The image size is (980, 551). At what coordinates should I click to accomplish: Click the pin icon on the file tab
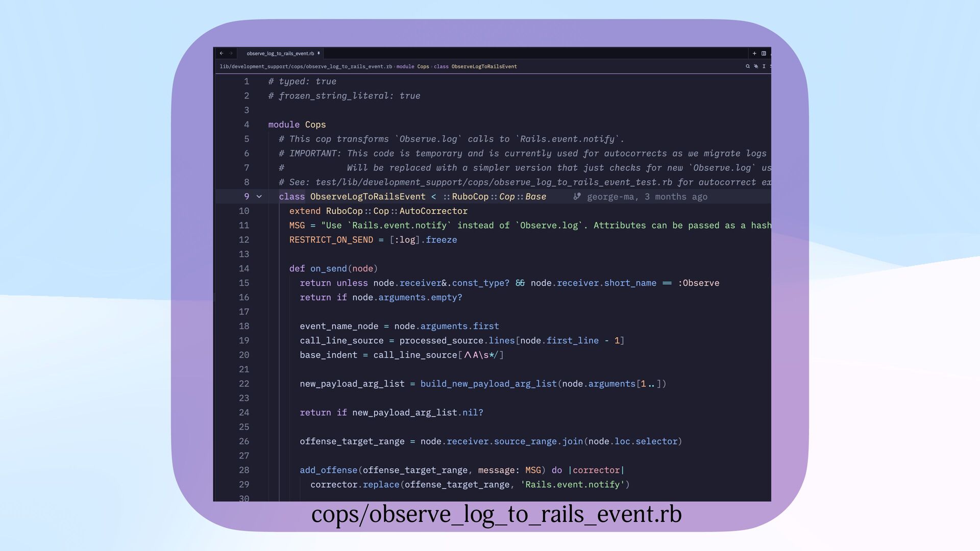(318, 53)
